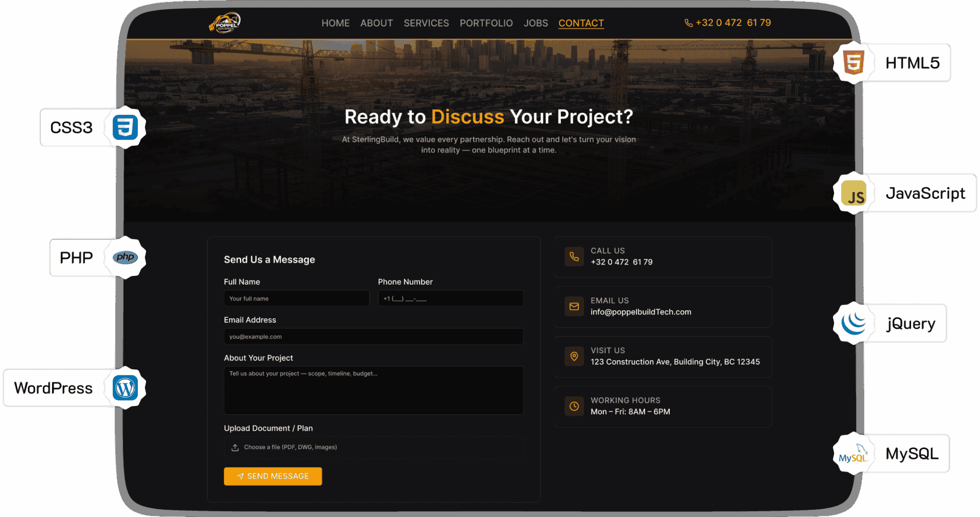Click the HTML5 shield icon
The width and height of the screenshot is (980, 517).
(853, 63)
